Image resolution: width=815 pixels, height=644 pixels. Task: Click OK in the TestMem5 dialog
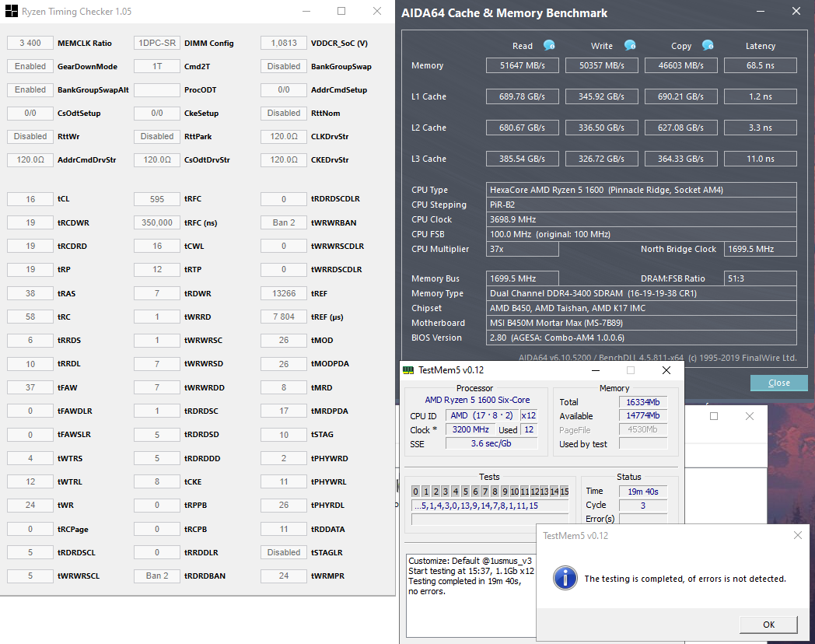pos(769,625)
